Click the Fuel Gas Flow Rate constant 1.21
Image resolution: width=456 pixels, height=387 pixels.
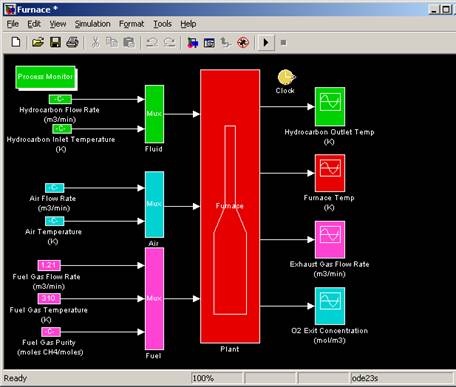click(x=49, y=265)
